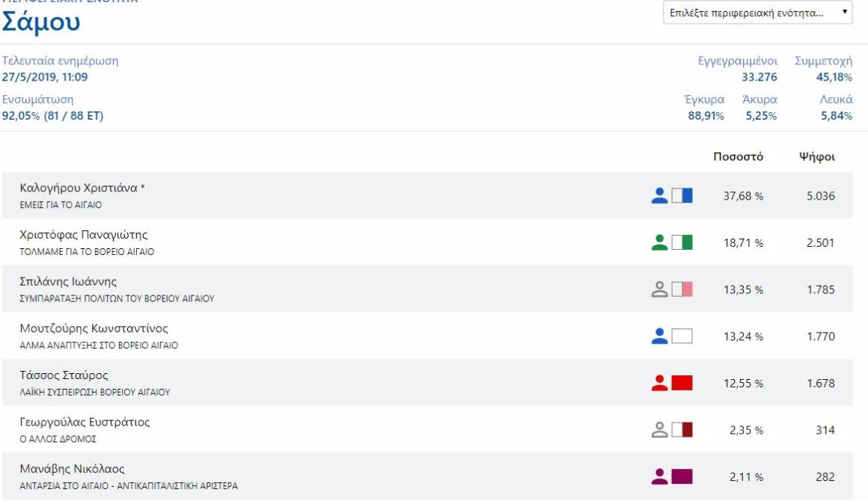Click the last update timestamp 27/5/2019, 11:09
868x501 pixels.
45,78
